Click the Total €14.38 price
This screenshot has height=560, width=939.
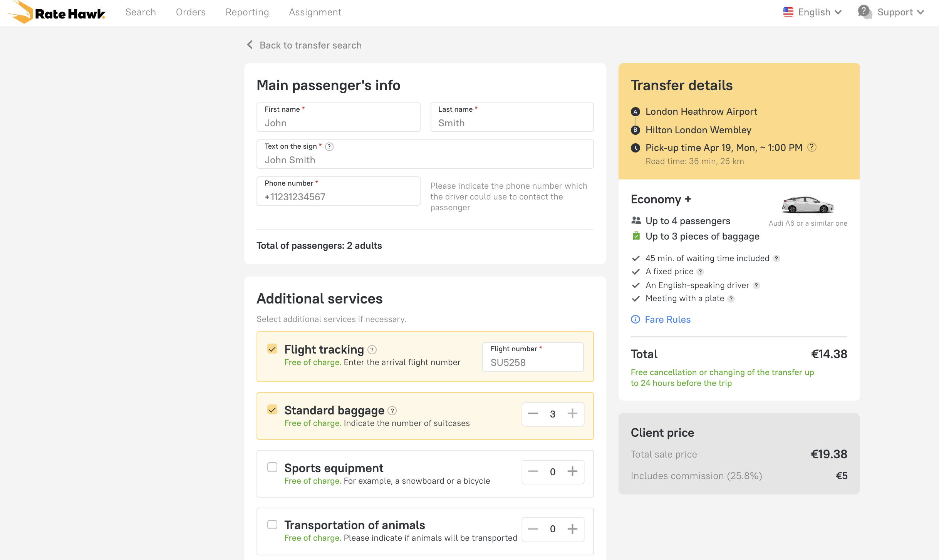829,354
